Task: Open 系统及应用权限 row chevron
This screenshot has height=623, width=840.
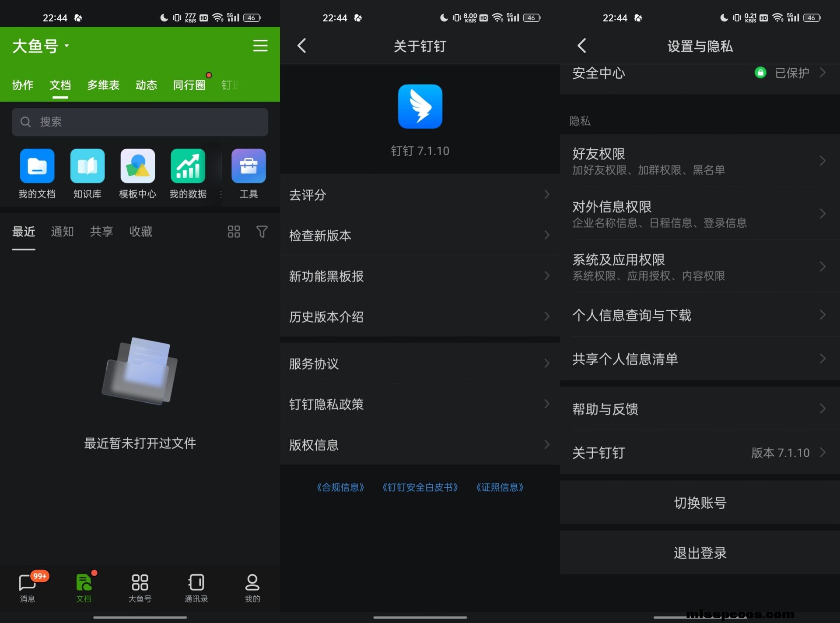Action: point(822,267)
